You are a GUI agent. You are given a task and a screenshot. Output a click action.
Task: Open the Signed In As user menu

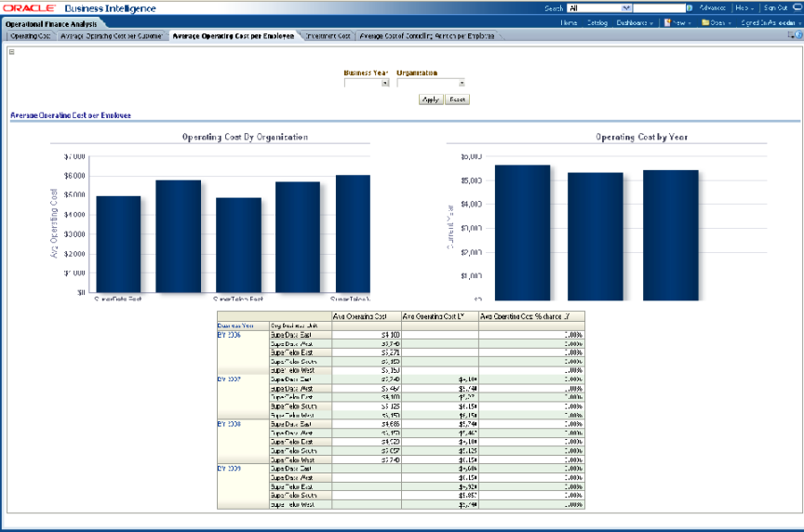(x=770, y=22)
